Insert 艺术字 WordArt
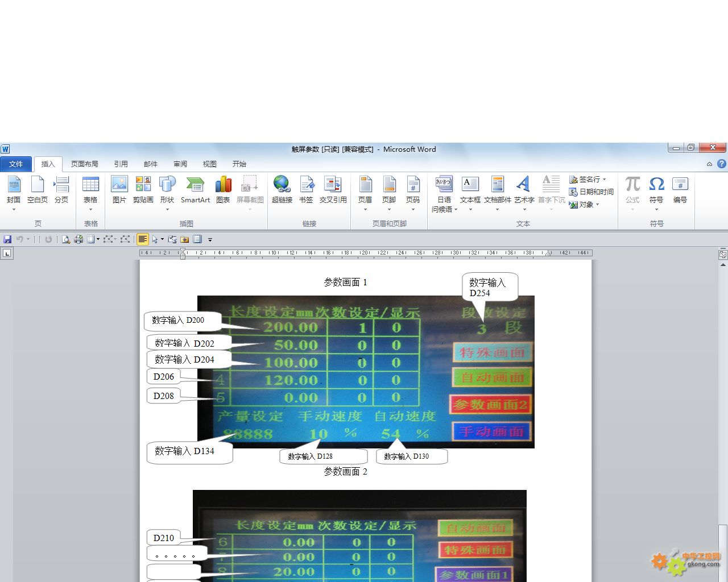728x582 pixels. click(524, 189)
